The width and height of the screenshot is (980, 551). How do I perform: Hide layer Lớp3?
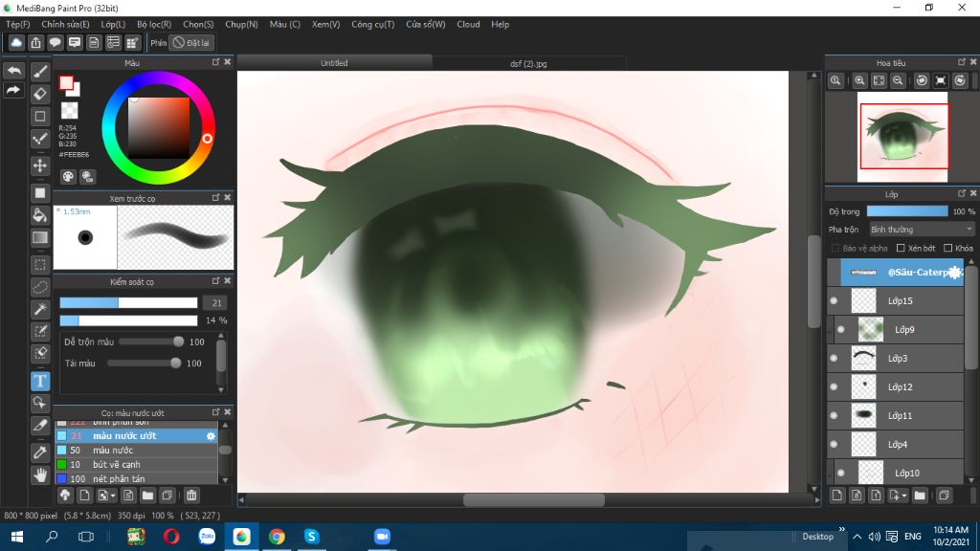click(x=834, y=358)
